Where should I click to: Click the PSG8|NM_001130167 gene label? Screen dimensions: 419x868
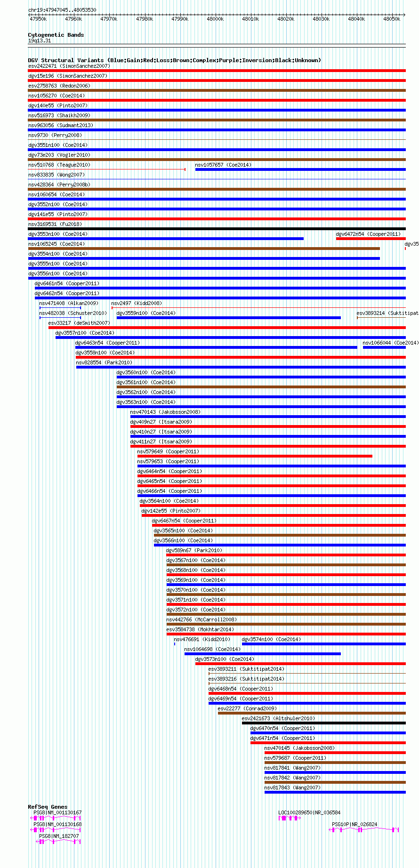[57, 812]
